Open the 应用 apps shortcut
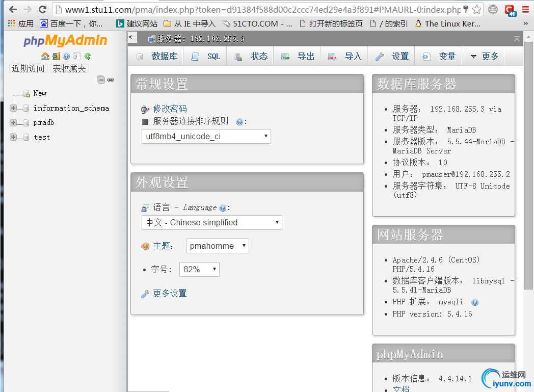Screen dimensions: 534x392 pyautogui.click(x=21, y=23)
